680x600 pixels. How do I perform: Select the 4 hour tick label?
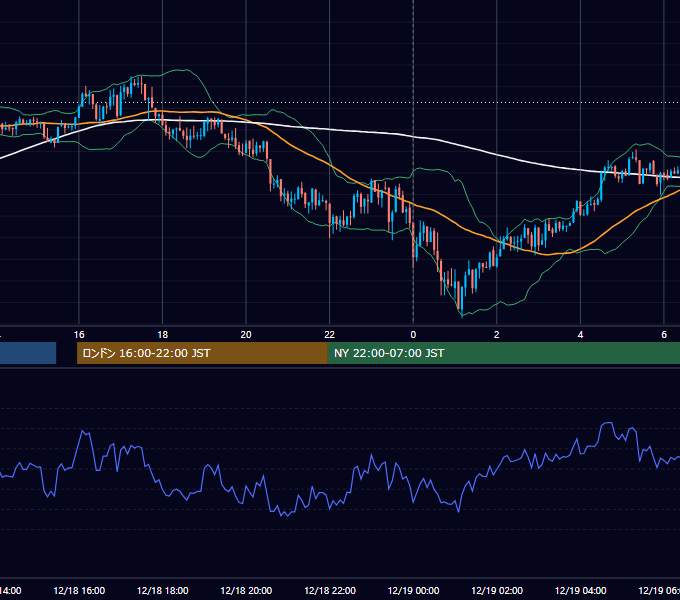[580, 334]
